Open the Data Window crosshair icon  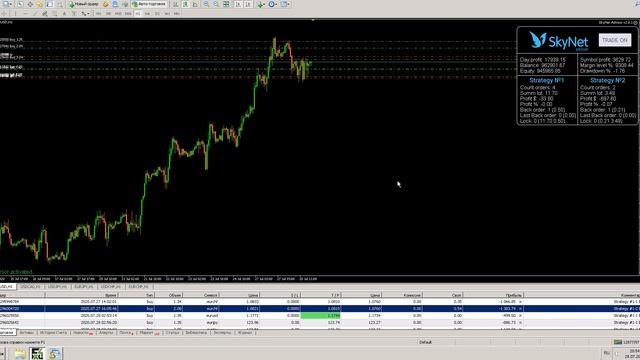tap(30, 4)
